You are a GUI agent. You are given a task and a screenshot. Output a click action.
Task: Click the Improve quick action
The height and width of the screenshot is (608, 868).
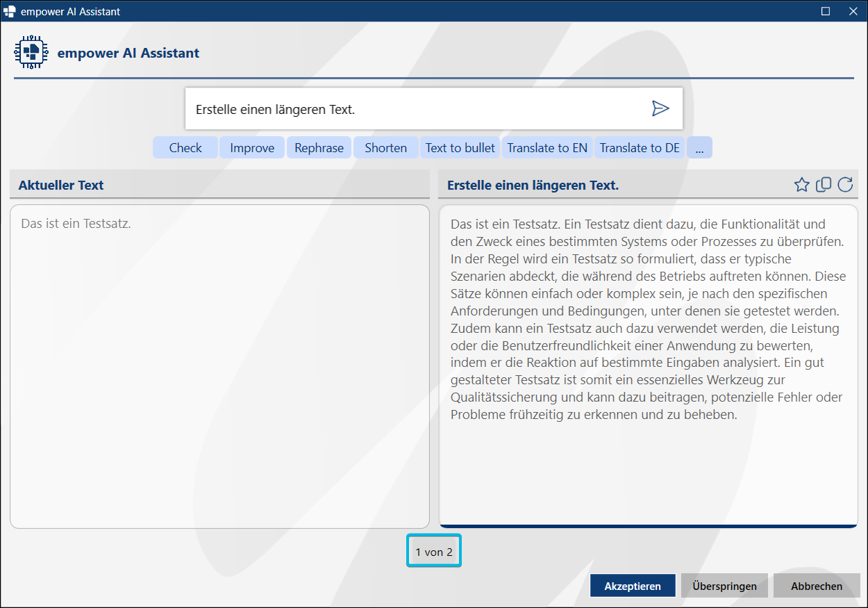tap(252, 147)
